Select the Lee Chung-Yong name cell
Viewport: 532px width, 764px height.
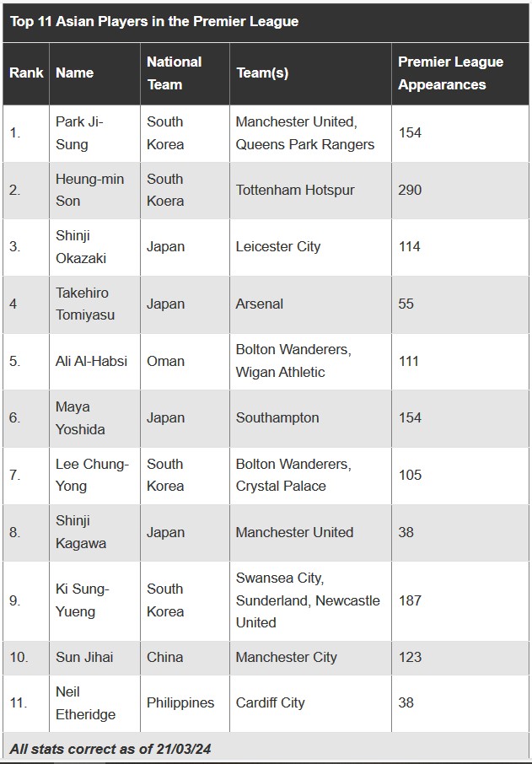(92, 475)
